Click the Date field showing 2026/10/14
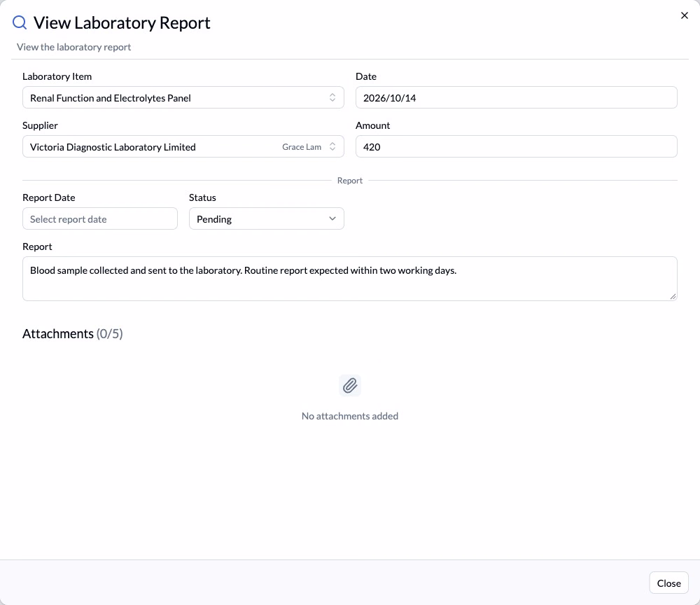This screenshot has height=605, width=700. pyautogui.click(x=517, y=97)
